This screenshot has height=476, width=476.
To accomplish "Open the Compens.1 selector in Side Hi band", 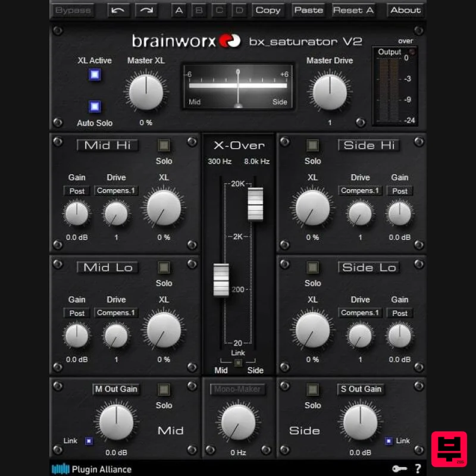I will click(360, 190).
